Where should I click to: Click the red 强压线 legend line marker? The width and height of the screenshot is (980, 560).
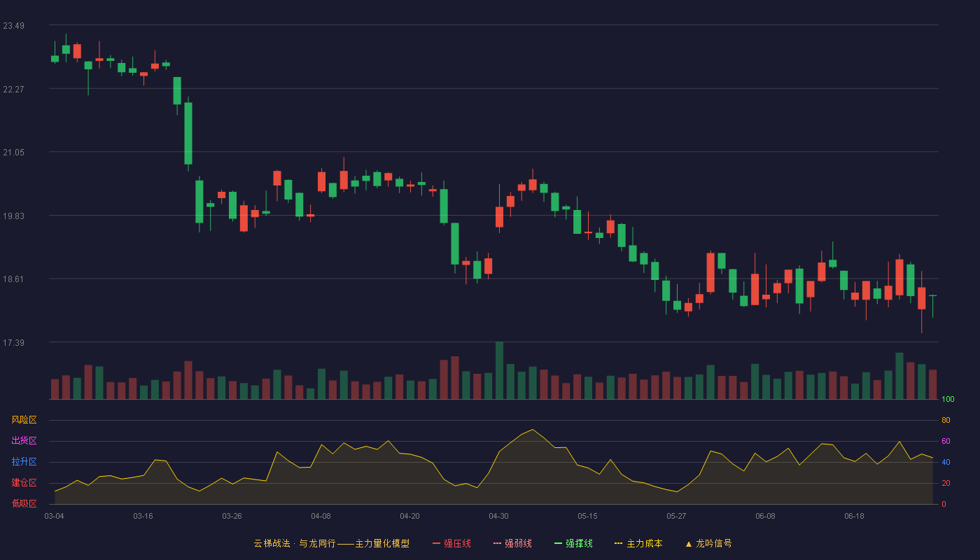(x=436, y=543)
